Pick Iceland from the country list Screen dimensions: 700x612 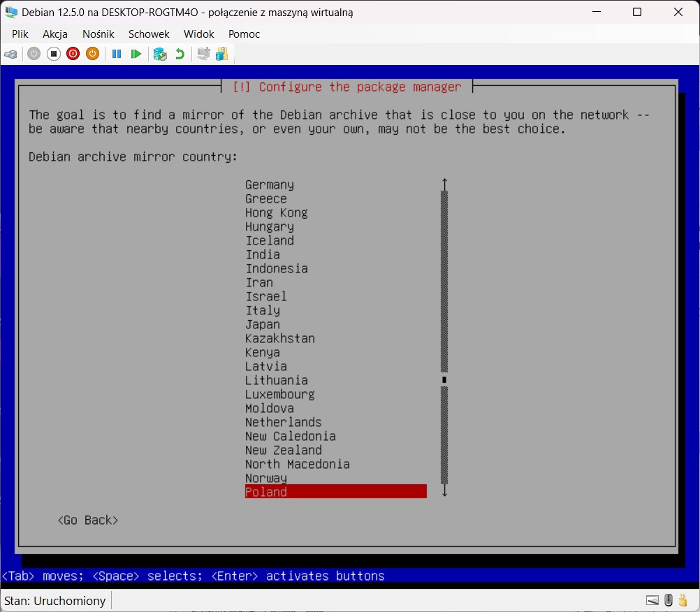coord(270,240)
